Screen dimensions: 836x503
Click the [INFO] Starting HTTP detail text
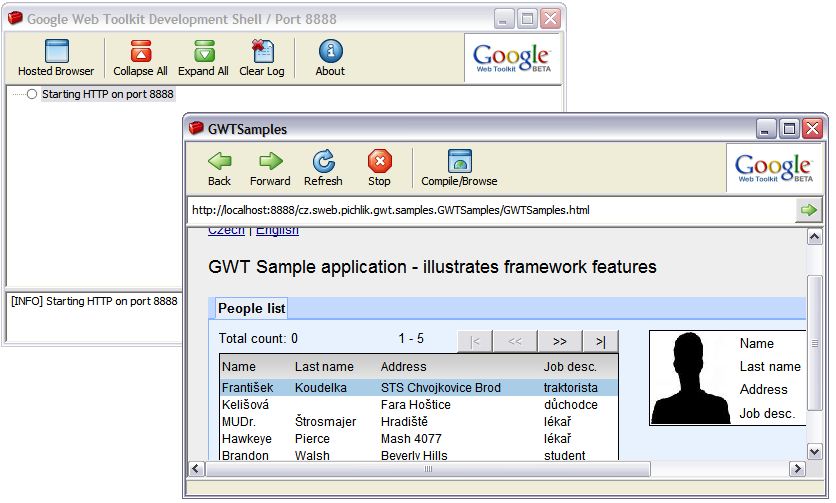click(x=94, y=301)
